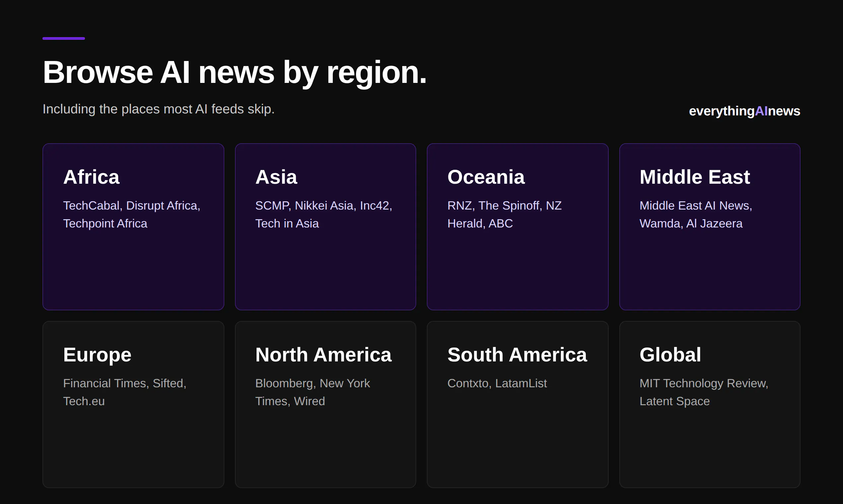Click the 'Bloomberg, New York Times, Wired' text
The image size is (843, 504).
tap(312, 392)
